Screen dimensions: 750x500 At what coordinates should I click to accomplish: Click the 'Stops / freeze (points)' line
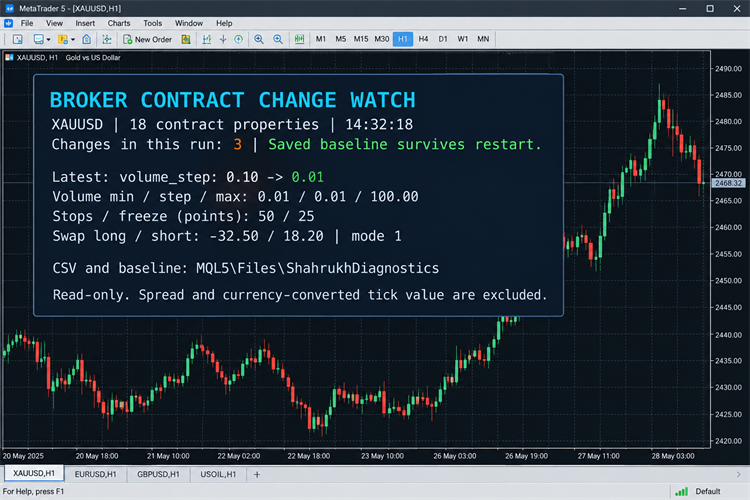[x=183, y=216]
